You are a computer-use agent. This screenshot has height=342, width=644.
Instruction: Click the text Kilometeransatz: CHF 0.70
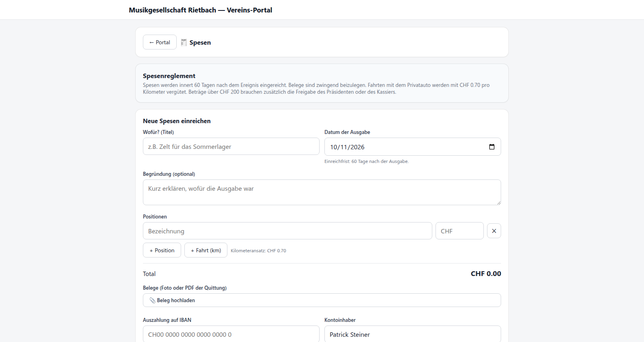tap(258, 251)
